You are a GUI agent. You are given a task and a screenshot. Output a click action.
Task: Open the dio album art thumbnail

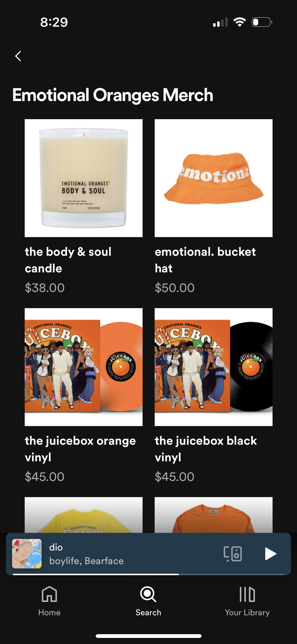point(27,554)
